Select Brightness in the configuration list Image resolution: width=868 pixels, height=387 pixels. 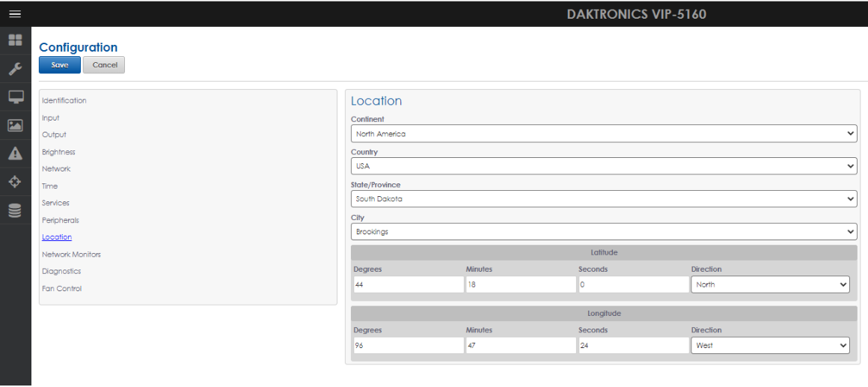coord(58,152)
